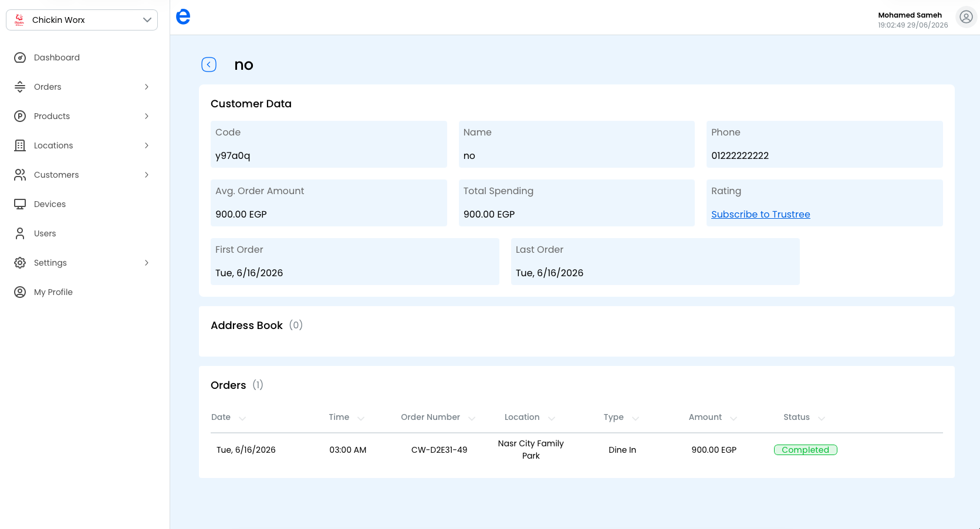This screenshot has width=980, height=529.
Task: Sort orders by Location column arrow
Action: click(552, 418)
